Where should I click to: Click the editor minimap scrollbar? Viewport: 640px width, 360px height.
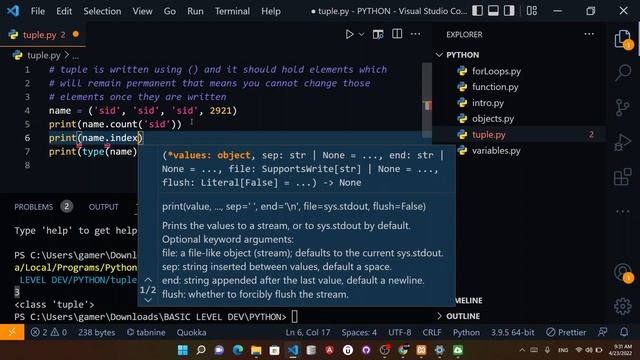tap(427, 100)
